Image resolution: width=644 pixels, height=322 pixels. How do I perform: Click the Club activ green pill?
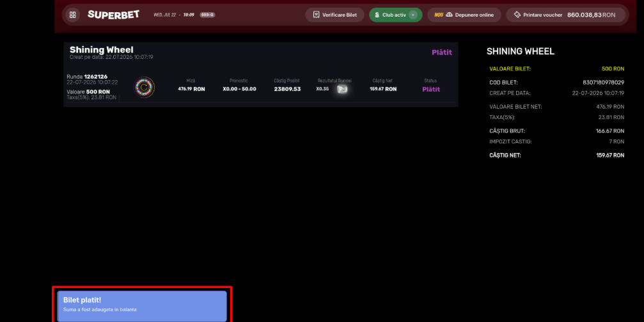point(395,15)
